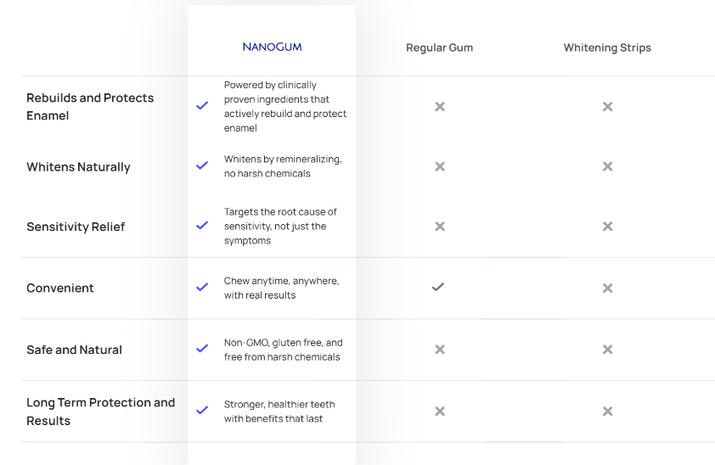Click blue checkmark for Whitens Naturally
This screenshot has width=715, height=465.
click(202, 166)
